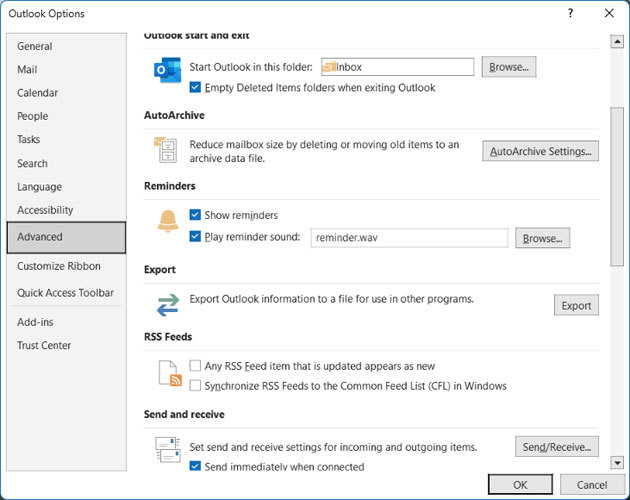Open the Search options category
Screen dimensions: 630x500
[x=66, y=164]
